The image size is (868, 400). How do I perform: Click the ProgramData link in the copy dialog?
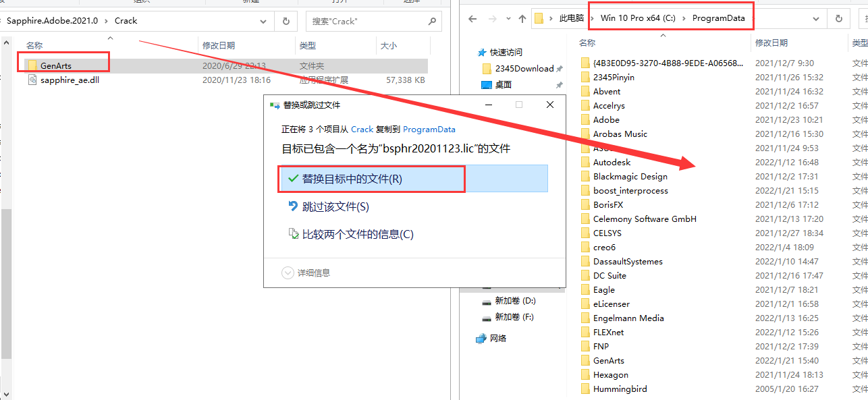coord(429,129)
